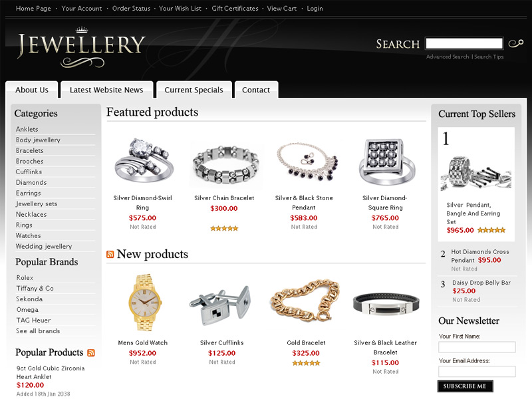Open the New products RSS feed icon
The width and height of the screenshot is (532, 399).
coord(110,254)
